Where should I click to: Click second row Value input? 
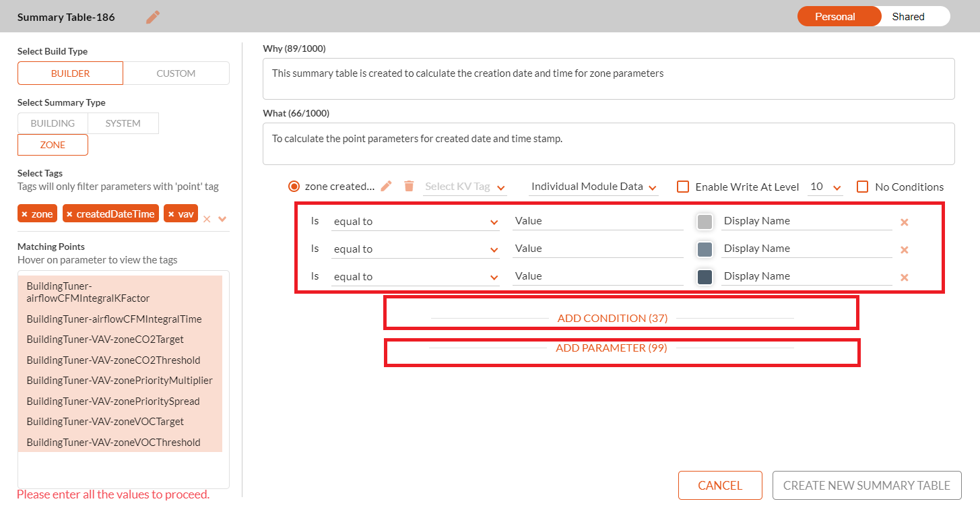pos(598,249)
